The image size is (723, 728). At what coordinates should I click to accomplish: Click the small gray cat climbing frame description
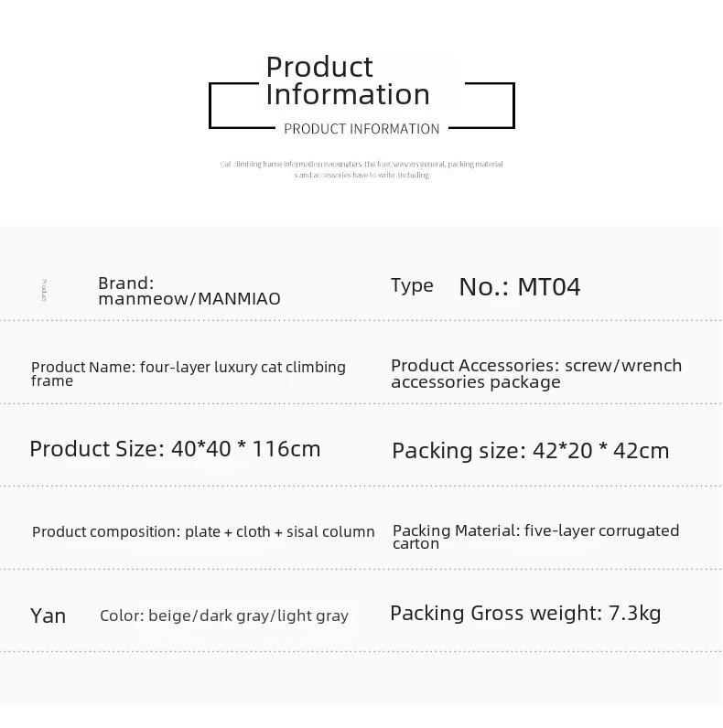point(361,169)
